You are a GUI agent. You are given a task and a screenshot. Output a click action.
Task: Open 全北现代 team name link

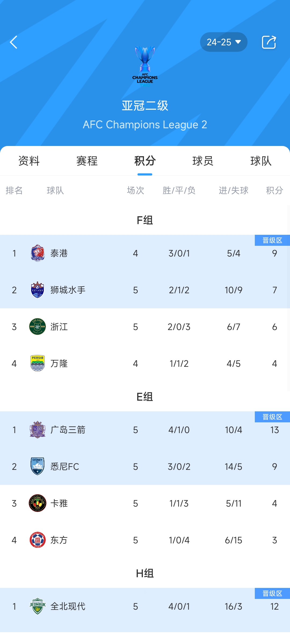[68, 606]
